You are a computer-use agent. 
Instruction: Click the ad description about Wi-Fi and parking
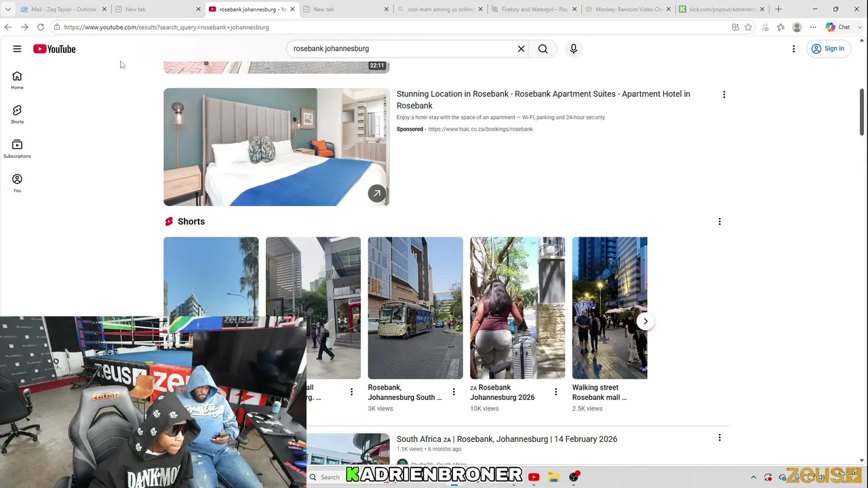(x=501, y=117)
